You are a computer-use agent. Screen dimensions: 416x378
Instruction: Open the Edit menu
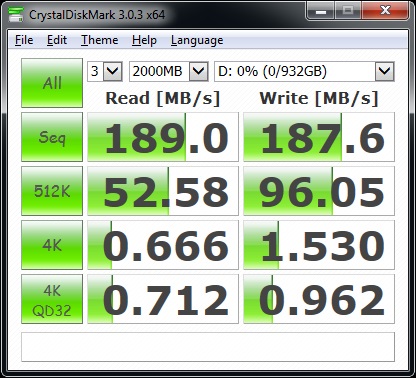coord(57,40)
